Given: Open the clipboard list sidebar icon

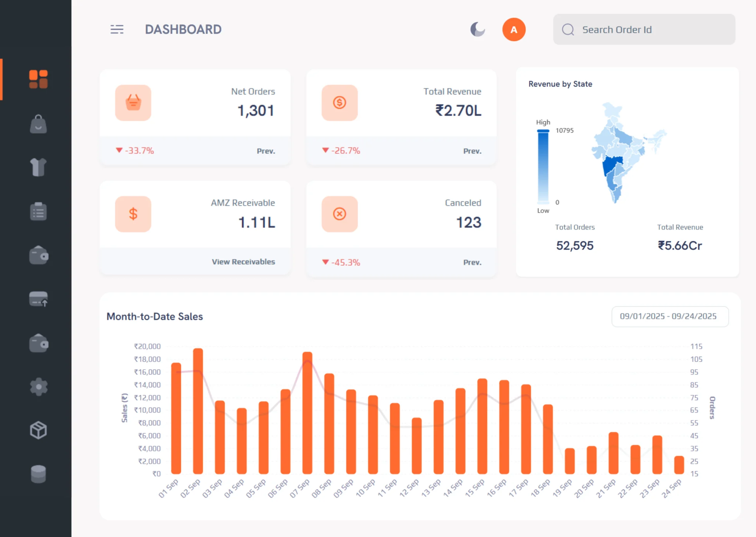Looking at the screenshot, I should coord(38,211).
